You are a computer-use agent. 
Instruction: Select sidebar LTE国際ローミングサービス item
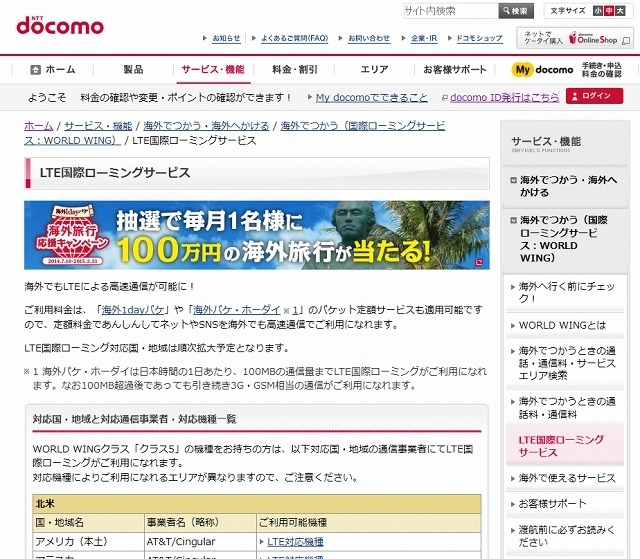(565, 446)
